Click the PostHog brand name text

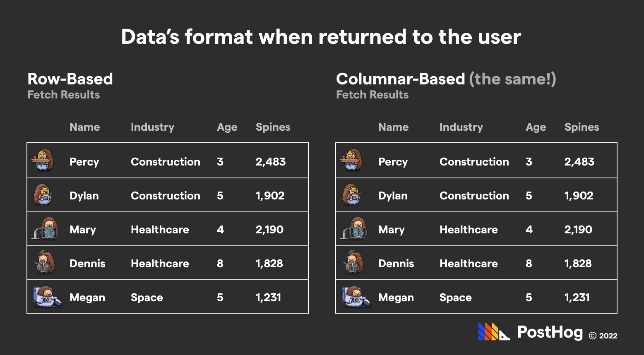pyautogui.click(x=550, y=332)
